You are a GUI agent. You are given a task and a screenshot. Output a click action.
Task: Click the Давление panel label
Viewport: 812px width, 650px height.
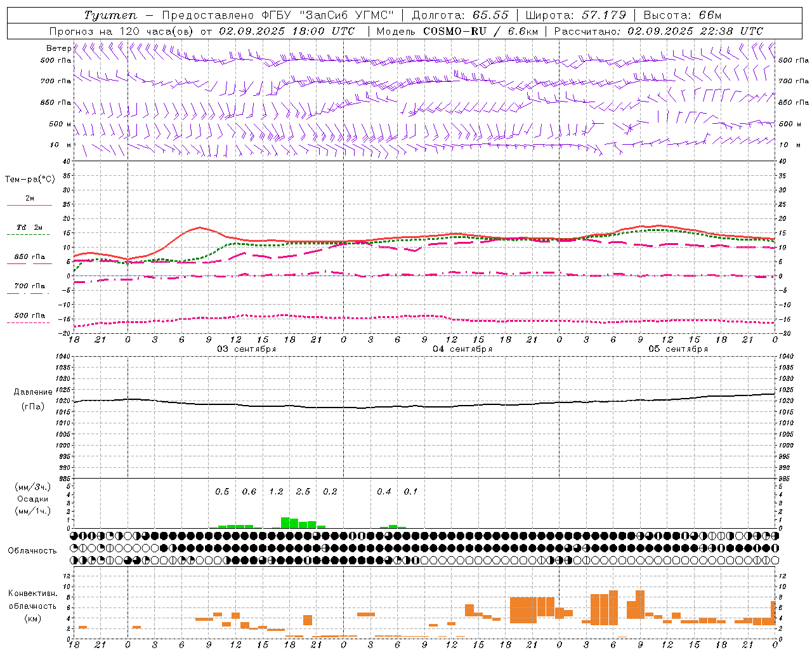pyautogui.click(x=33, y=392)
